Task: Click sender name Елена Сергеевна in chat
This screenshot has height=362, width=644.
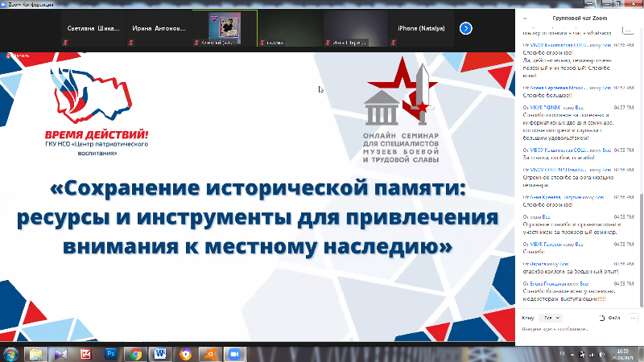Action: (558, 88)
